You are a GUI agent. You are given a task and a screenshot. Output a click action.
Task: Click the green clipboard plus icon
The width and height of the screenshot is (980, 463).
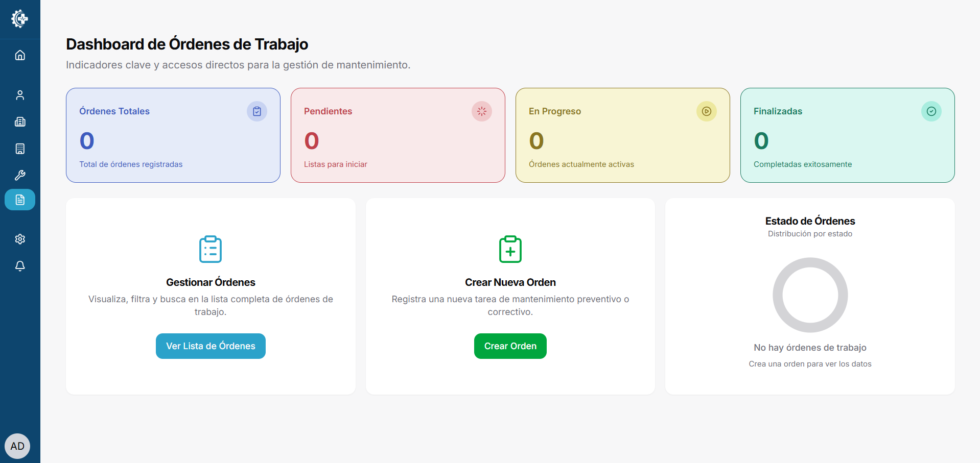coord(510,249)
